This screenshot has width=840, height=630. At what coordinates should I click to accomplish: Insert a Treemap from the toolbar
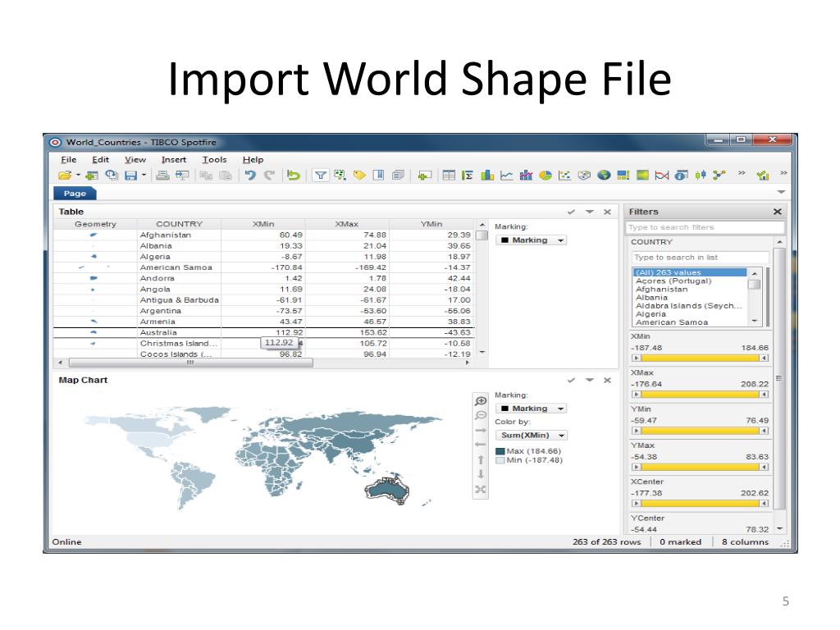click(623, 176)
